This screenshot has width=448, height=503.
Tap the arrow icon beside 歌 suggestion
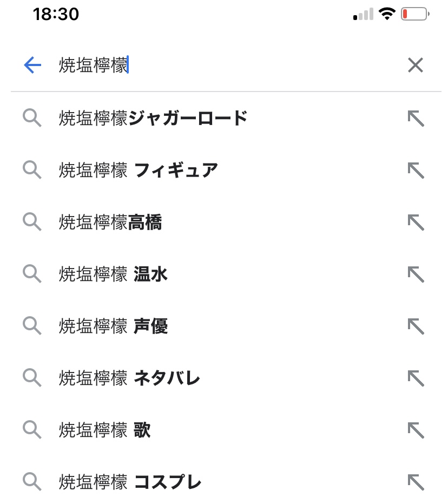[x=415, y=430]
